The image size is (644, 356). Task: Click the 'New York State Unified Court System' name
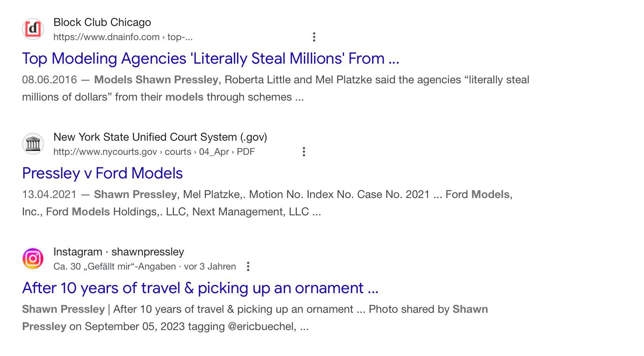click(x=160, y=137)
